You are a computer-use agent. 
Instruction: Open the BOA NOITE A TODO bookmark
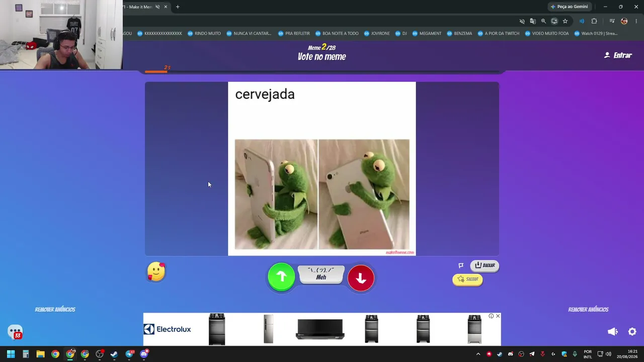337,34
